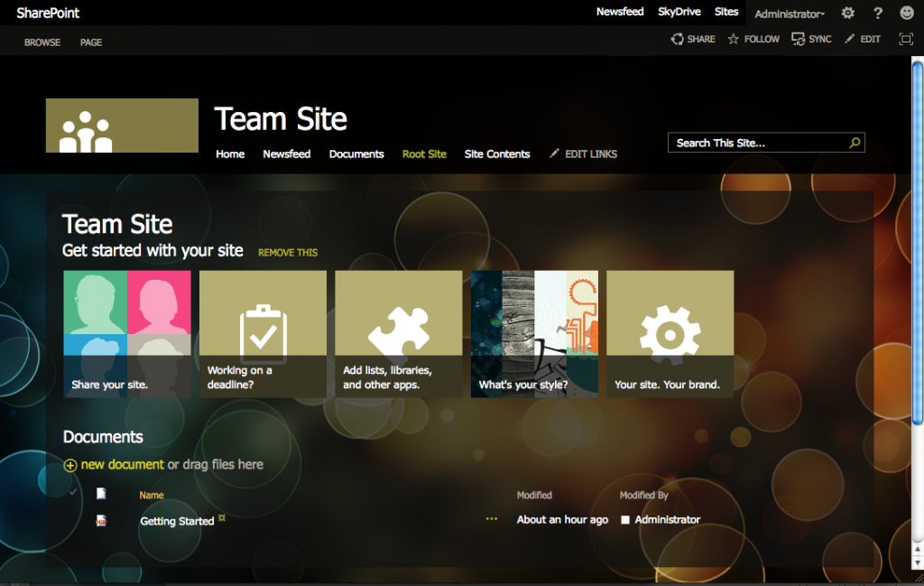Click the Administrator modified-by link
Image resolution: width=924 pixels, height=586 pixels.
(668, 519)
